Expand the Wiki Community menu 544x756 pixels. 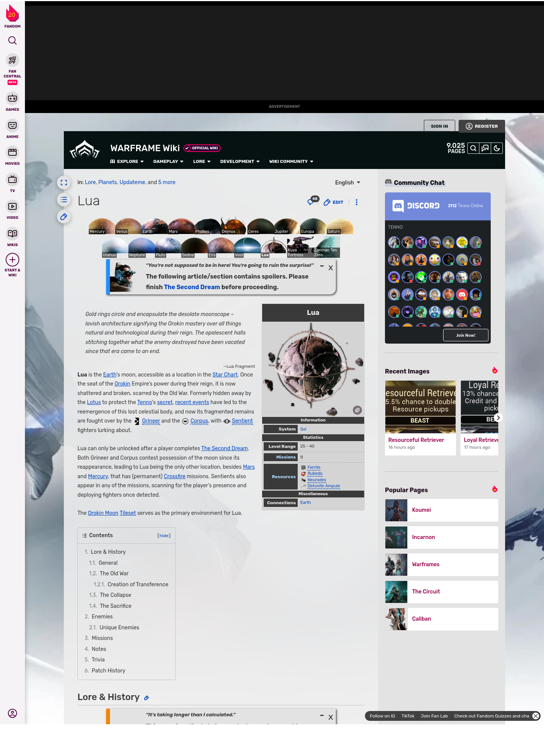[x=291, y=161]
